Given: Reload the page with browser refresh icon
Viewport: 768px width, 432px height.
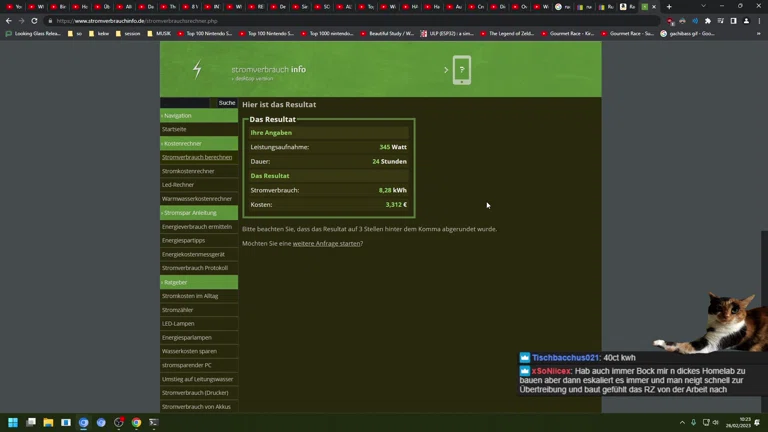Looking at the screenshot, I should pos(34,20).
